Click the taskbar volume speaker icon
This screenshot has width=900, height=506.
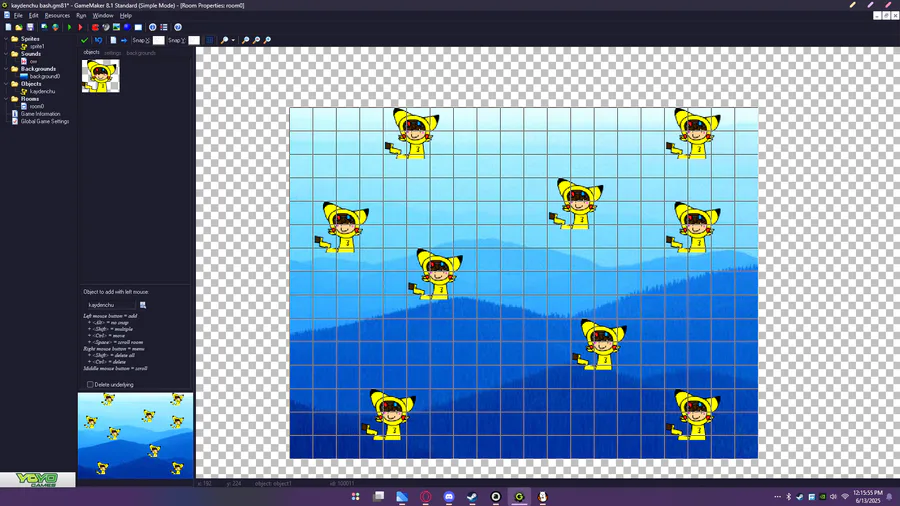[x=833, y=497]
